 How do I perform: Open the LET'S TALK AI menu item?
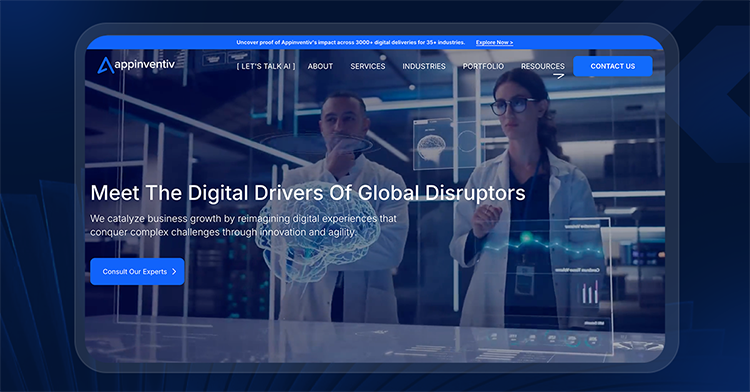tap(266, 66)
